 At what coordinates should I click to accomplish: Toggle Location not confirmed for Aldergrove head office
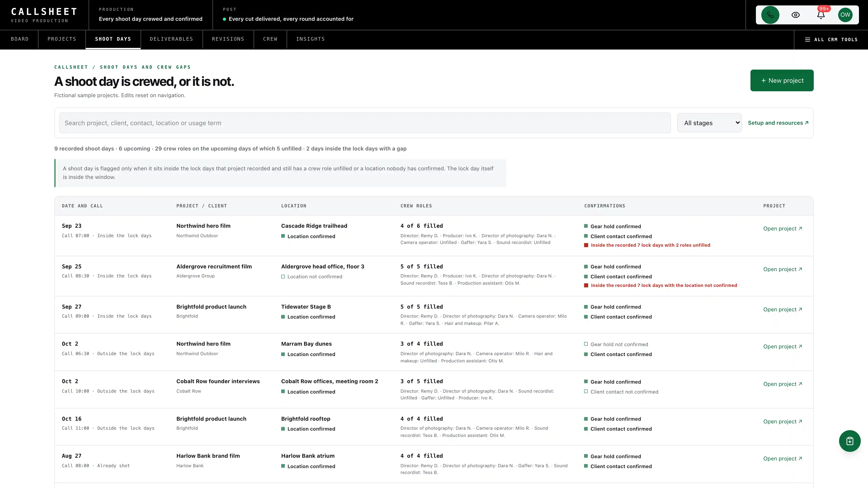[x=312, y=277]
